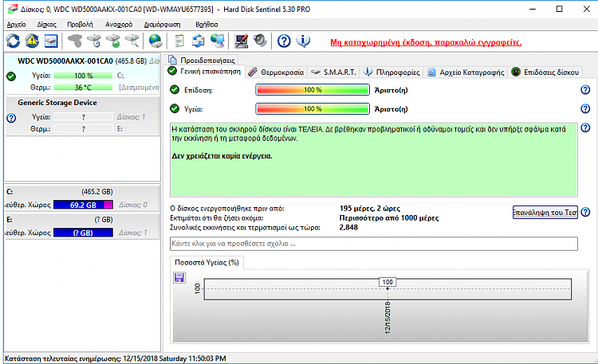Screen dimensions: 598x364
Task: Click help icon next to Επίδοση bar
Action: (585, 90)
